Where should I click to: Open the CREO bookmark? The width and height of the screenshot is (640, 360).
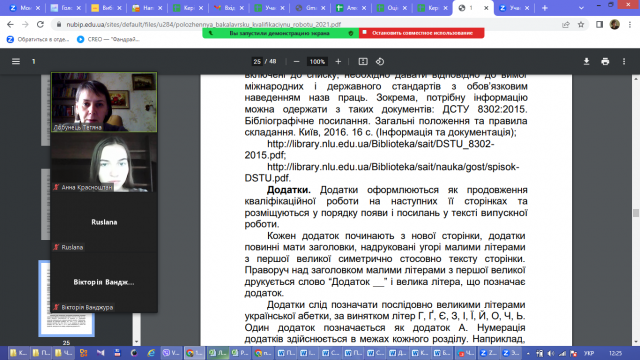coord(108,39)
